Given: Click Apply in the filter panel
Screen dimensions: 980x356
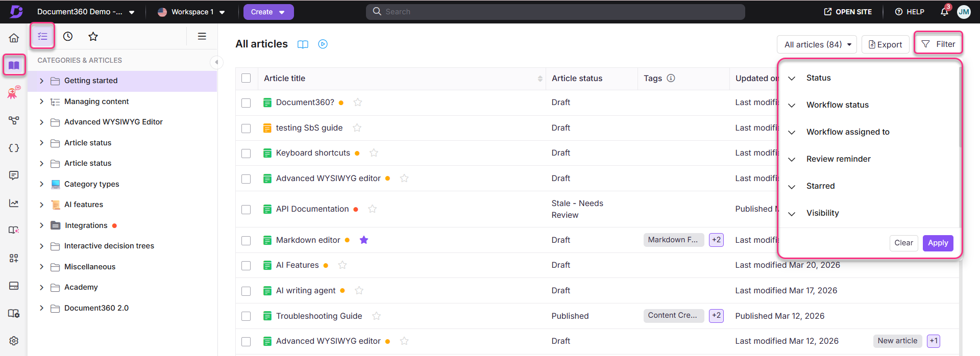Looking at the screenshot, I should pyautogui.click(x=938, y=243).
